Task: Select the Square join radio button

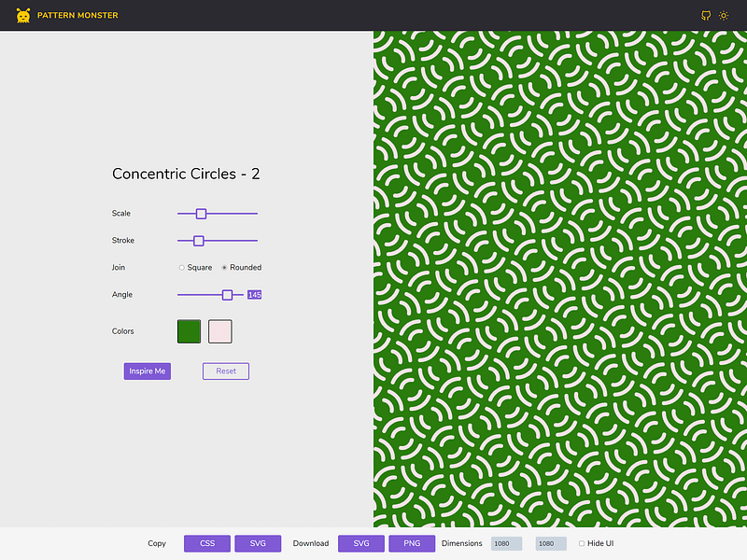Action: click(x=180, y=268)
